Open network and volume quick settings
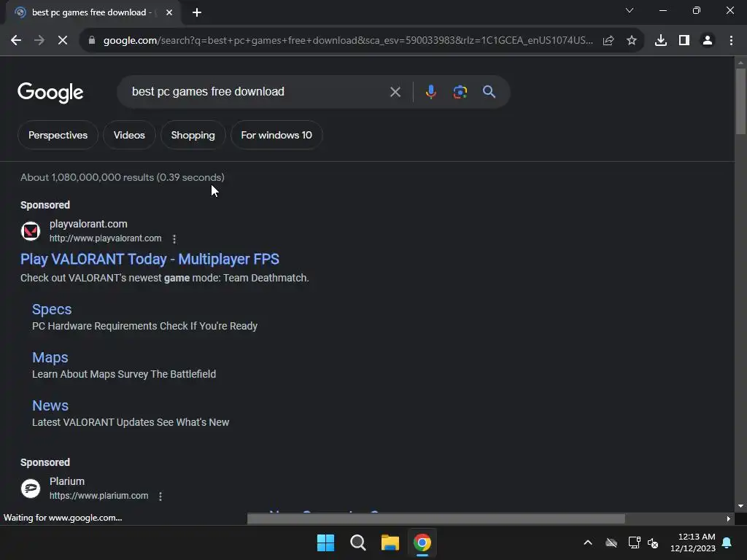This screenshot has width=747, height=560. 643,542
